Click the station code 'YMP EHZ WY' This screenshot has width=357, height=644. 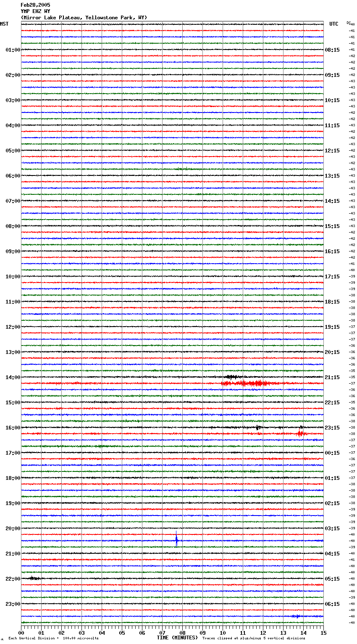[35, 11]
